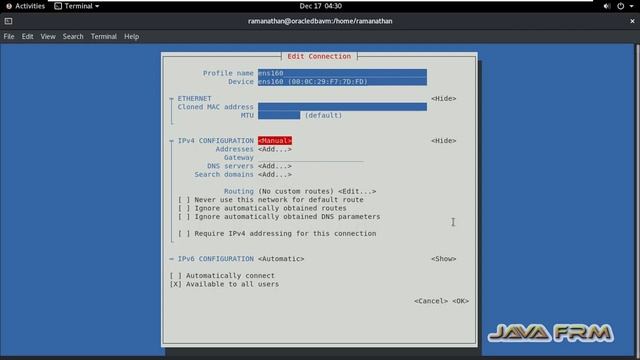The height and width of the screenshot is (360, 640).
Task: Open the Edit menu
Action: (27, 36)
